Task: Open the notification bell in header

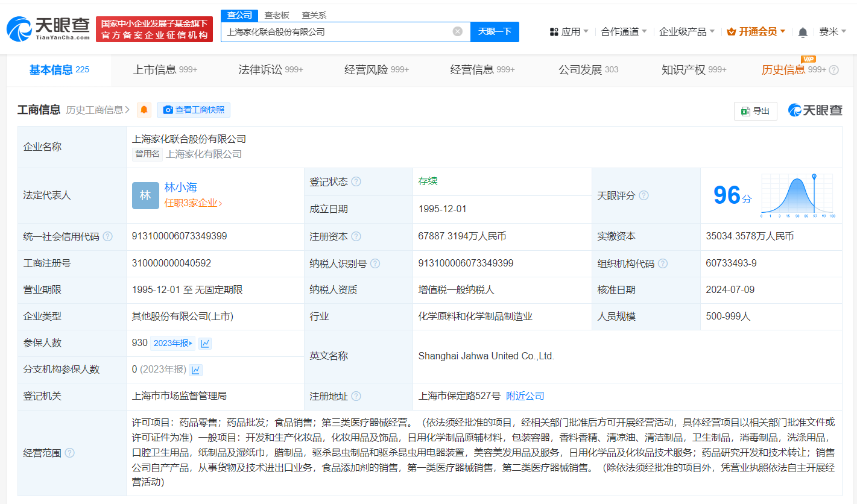Action: tap(803, 32)
